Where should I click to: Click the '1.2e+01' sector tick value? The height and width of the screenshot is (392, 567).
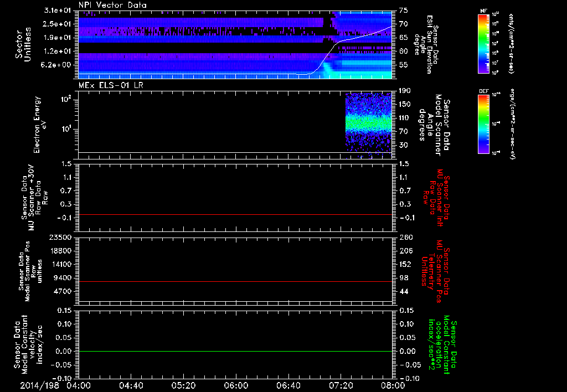[x=58, y=51]
